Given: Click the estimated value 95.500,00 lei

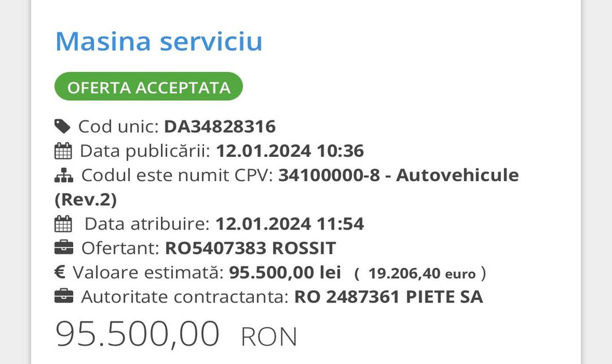Looking at the screenshot, I should (285, 272).
